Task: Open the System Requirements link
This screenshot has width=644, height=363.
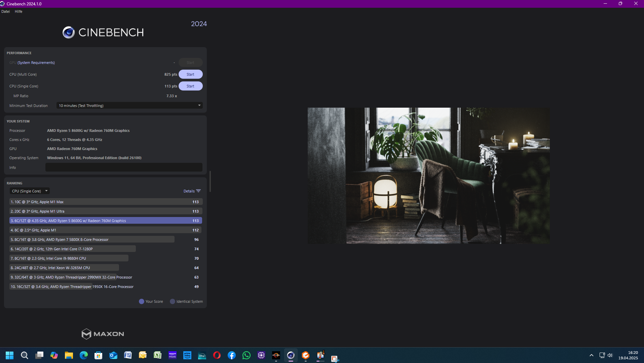Action: pyautogui.click(x=36, y=63)
